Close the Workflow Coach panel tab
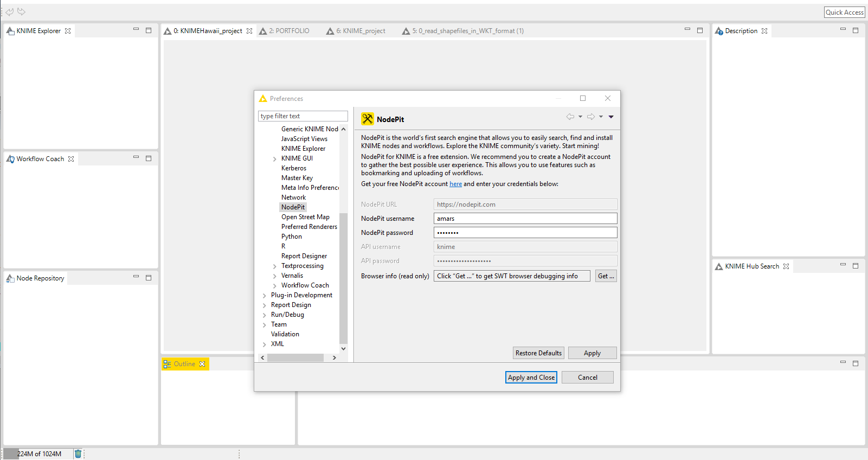868x460 pixels. tap(71, 159)
